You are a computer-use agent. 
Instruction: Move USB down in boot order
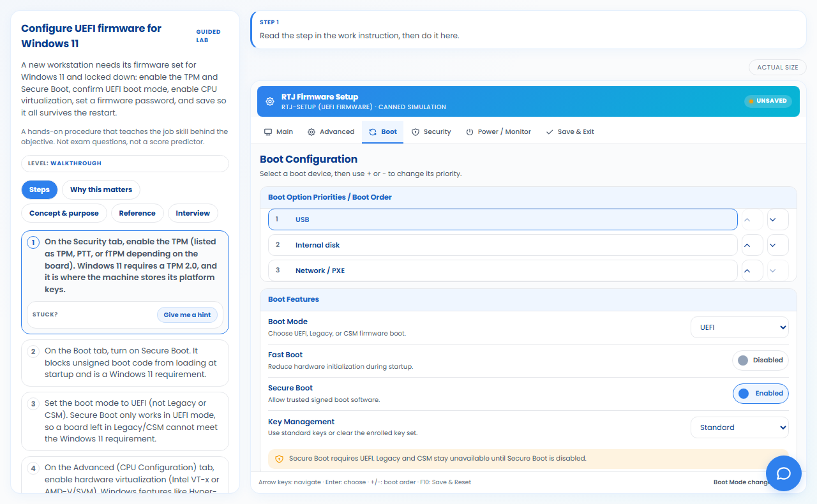778,219
